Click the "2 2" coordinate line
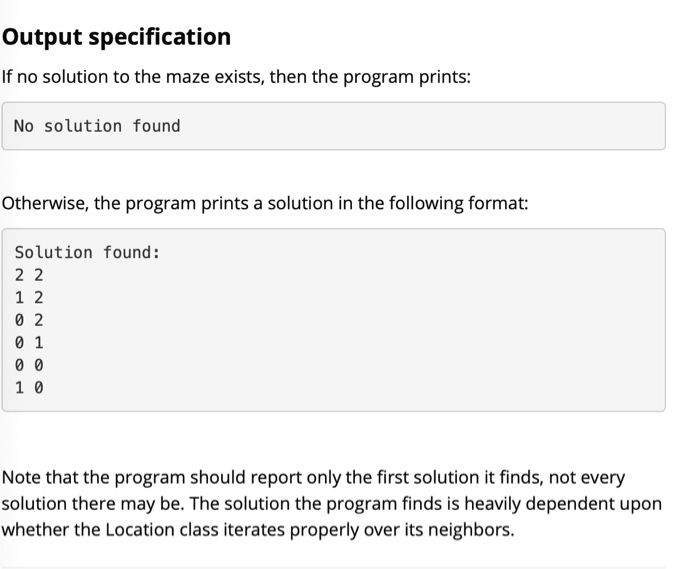Viewport: 700px width, 569px height. [x=29, y=275]
